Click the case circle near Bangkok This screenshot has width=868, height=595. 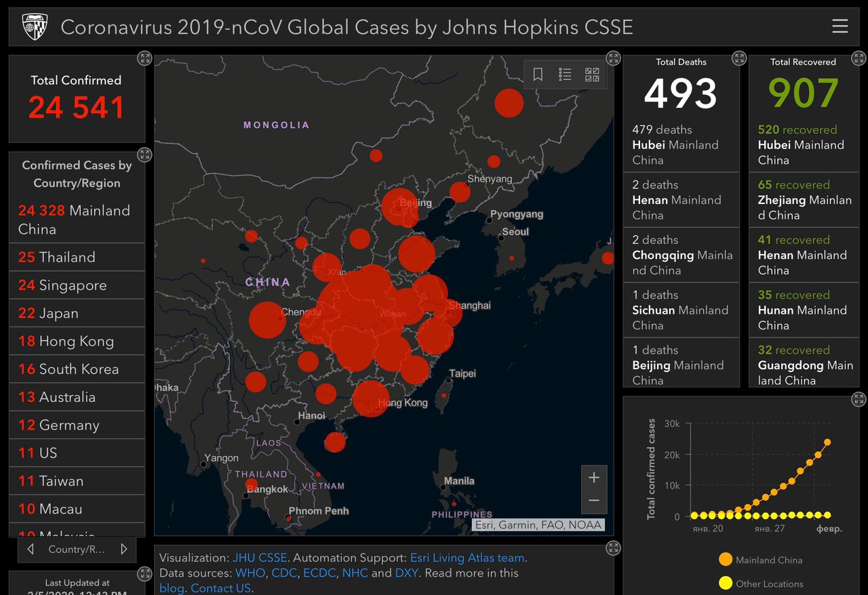point(252,485)
